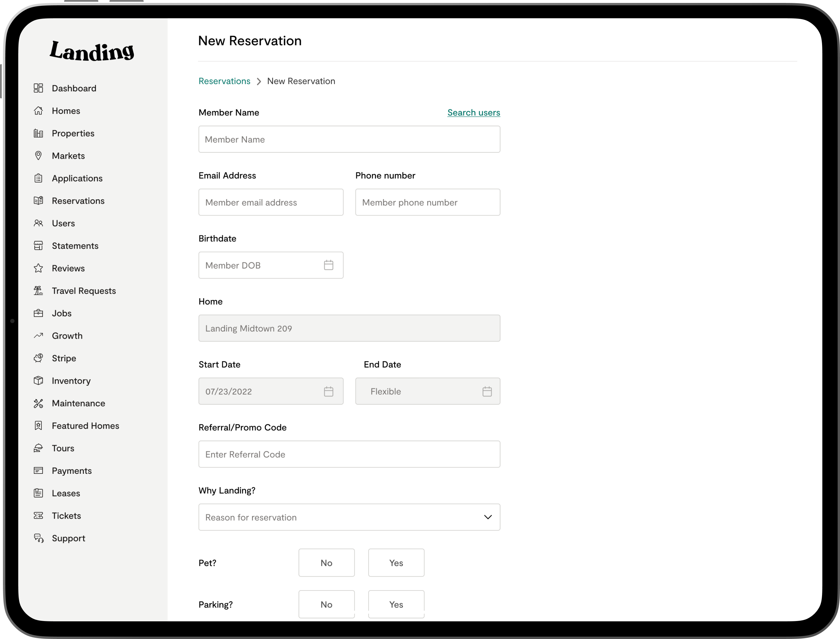This screenshot has width=840, height=639.
Task: Click the Search users link
Action: tap(473, 112)
